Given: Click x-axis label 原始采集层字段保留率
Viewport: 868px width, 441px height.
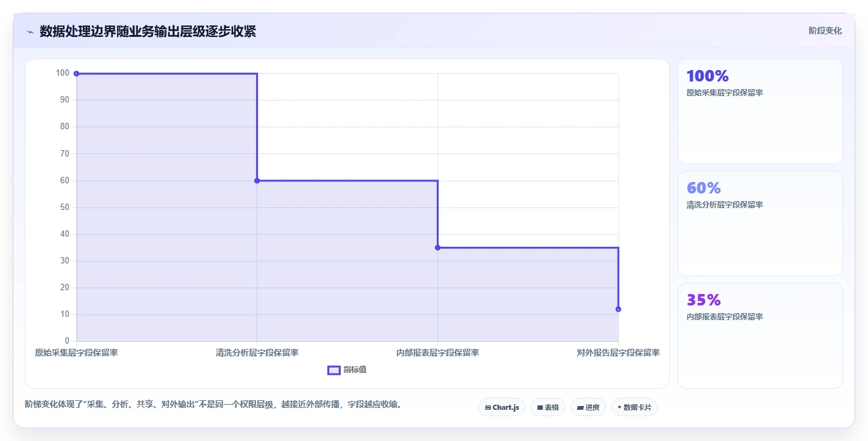Looking at the screenshot, I should tap(76, 353).
